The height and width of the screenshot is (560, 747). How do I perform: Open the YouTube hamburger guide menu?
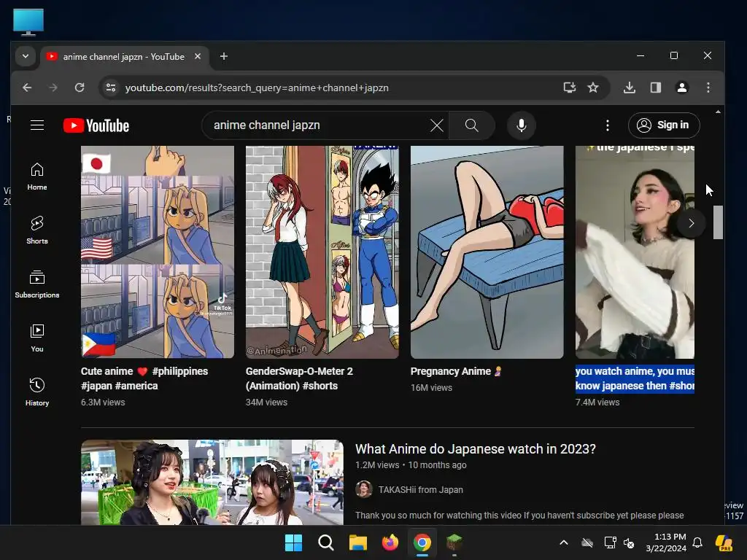pyautogui.click(x=37, y=125)
